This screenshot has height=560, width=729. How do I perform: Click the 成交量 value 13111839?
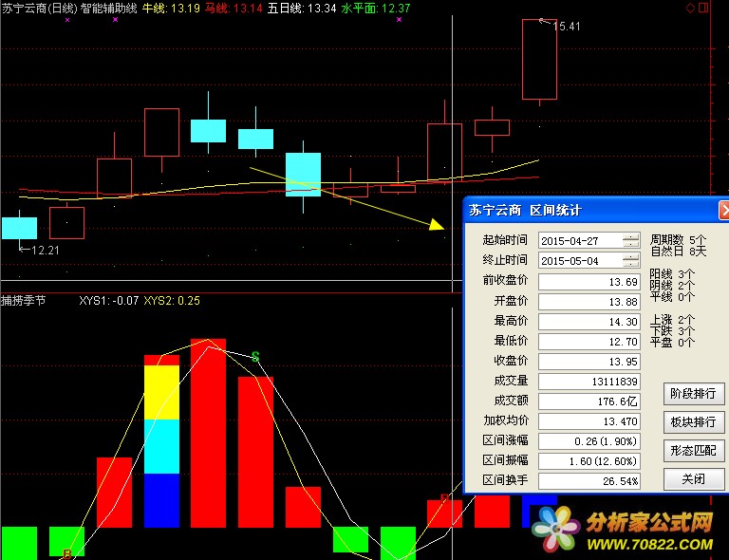589,382
